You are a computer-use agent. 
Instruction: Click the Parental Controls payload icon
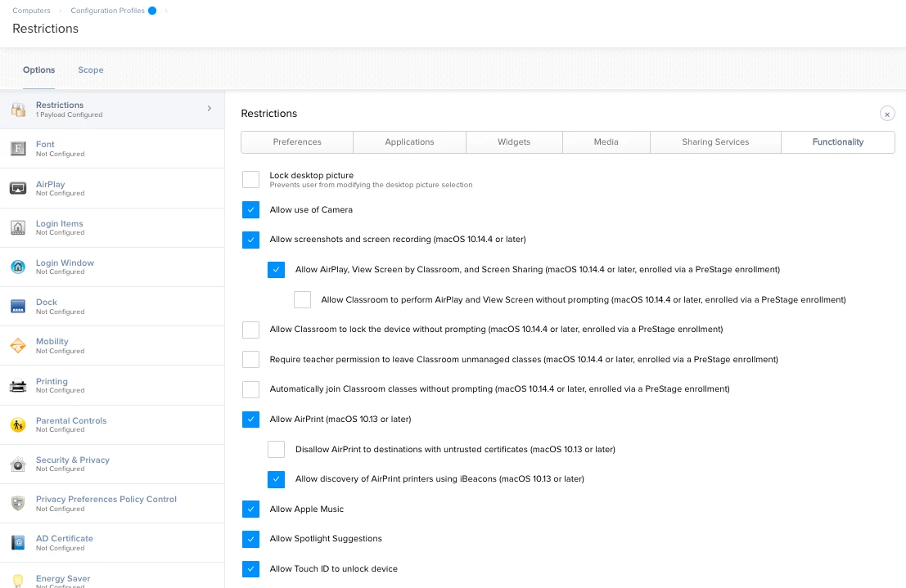(x=18, y=425)
